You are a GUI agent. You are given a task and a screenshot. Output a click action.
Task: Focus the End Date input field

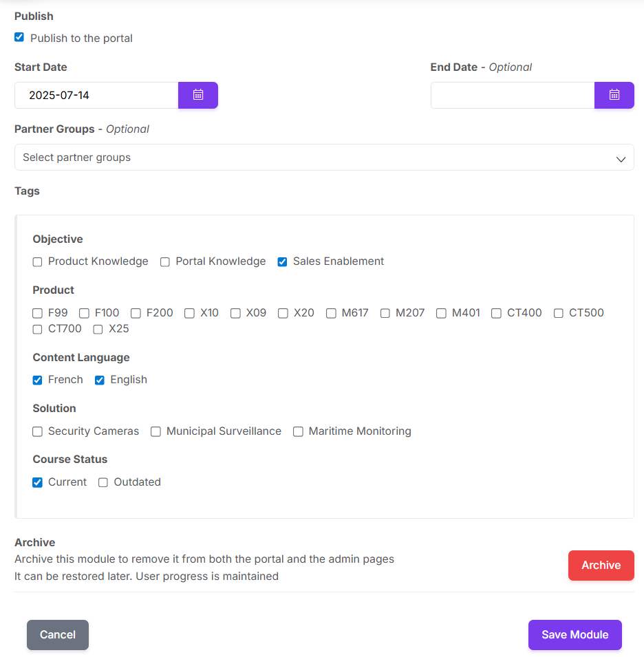pyautogui.click(x=513, y=95)
